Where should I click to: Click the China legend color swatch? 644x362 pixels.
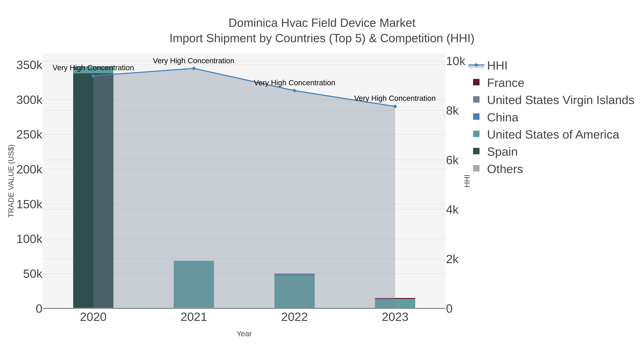(x=476, y=117)
